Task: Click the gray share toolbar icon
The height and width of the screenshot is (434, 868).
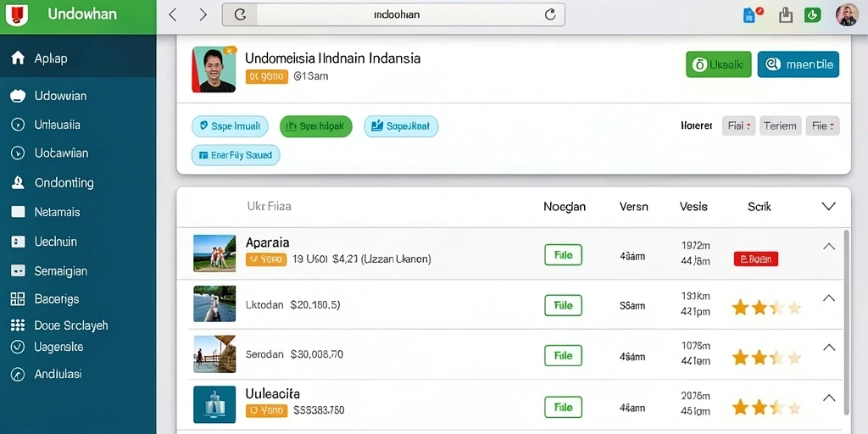Action: point(786,15)
